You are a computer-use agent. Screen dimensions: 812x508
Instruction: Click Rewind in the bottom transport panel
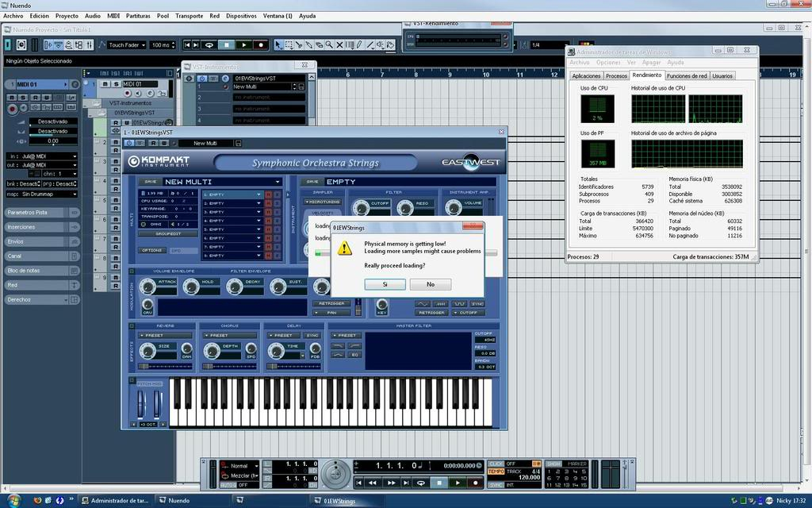tap(373, 483)
